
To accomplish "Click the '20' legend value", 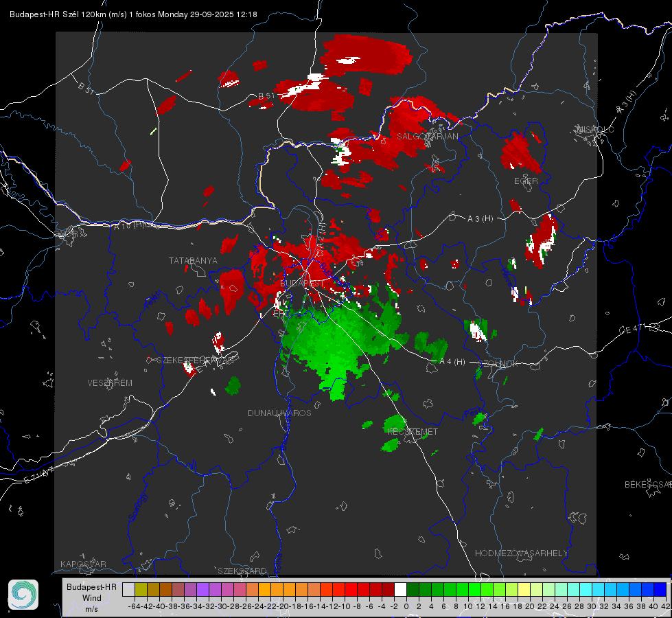I will pos(530,606).
